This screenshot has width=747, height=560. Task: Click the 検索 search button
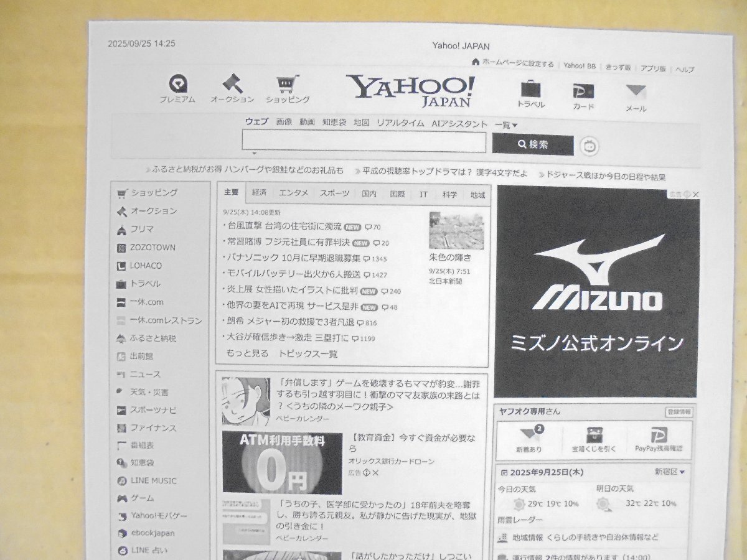click(533, 145)
